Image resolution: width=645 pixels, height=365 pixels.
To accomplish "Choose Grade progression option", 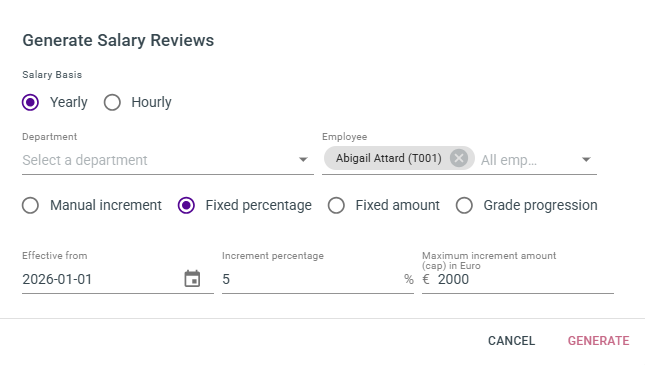I will [464, 205].
